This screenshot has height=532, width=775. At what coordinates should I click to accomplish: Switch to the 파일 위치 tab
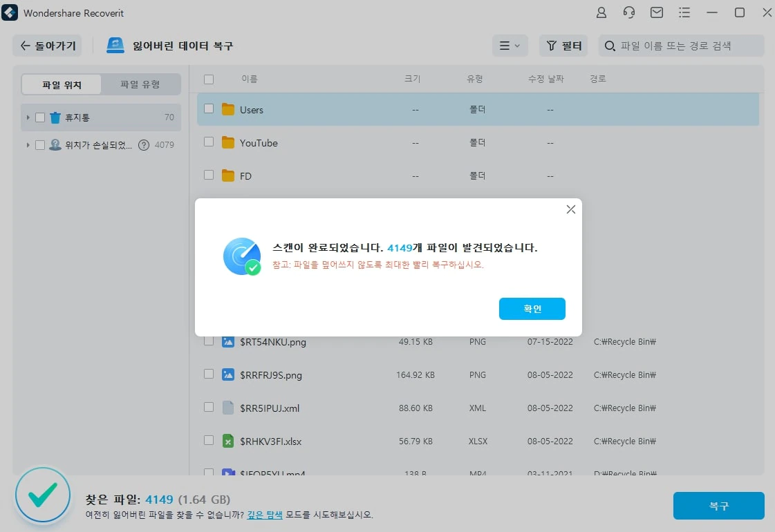[x=62, y=84]
